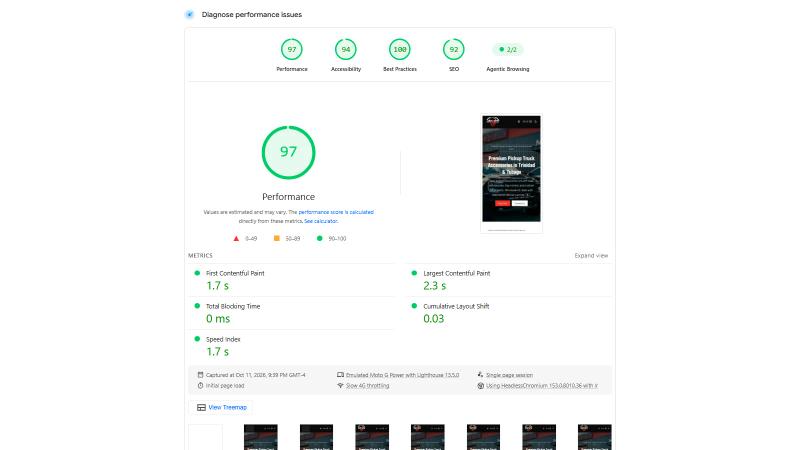
Task: Click the 'Diagnose performance issues' heading
Action: click(x=252, y=15)
